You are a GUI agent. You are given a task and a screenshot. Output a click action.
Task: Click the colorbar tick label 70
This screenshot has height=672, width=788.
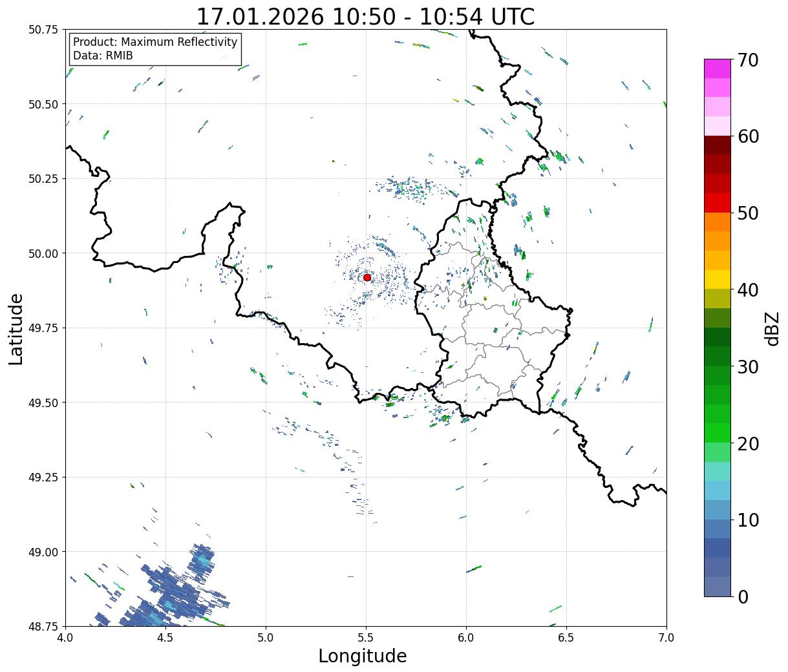tap(748, 60)
